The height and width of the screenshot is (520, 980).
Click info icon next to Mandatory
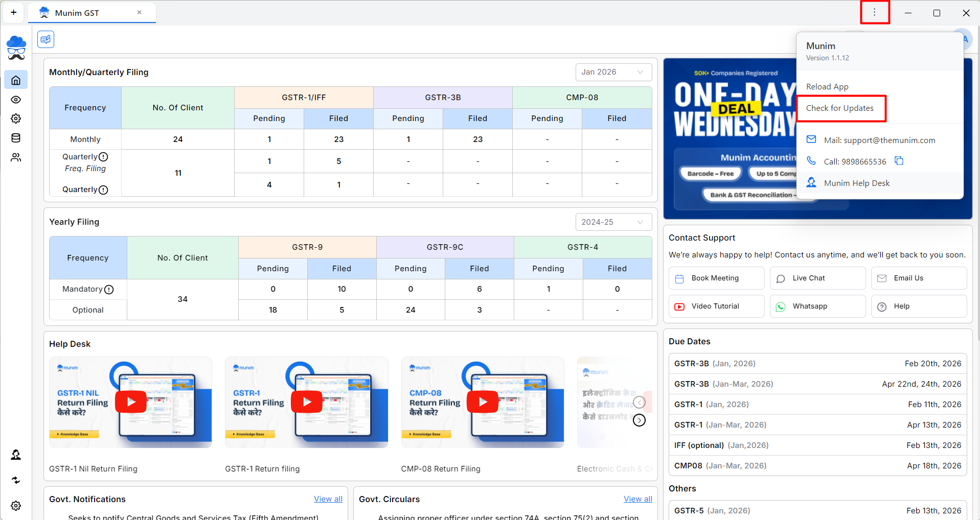tap(109, 290)
